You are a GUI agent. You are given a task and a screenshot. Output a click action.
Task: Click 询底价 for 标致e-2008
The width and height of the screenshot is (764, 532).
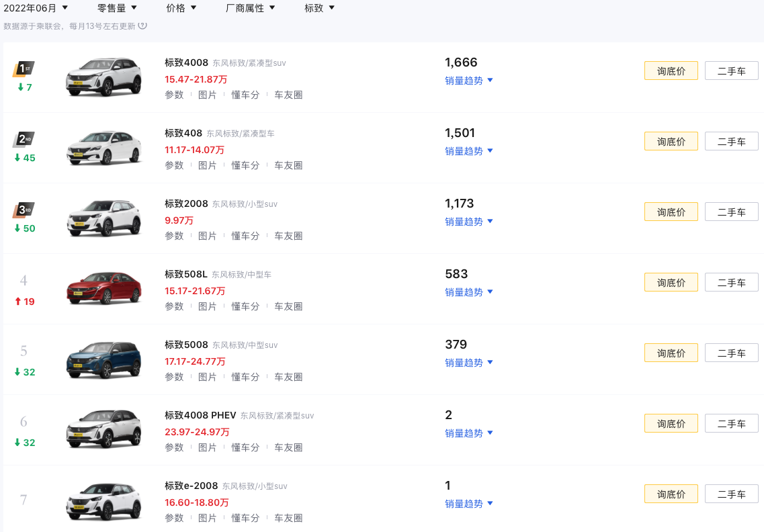point(671,494)
